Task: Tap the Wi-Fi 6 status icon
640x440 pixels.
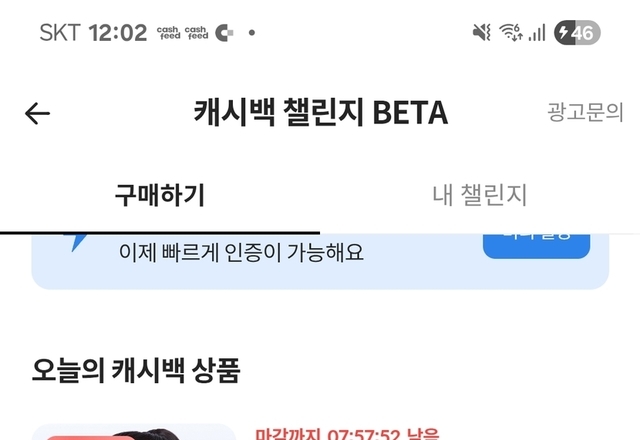Action: (511, 32)
